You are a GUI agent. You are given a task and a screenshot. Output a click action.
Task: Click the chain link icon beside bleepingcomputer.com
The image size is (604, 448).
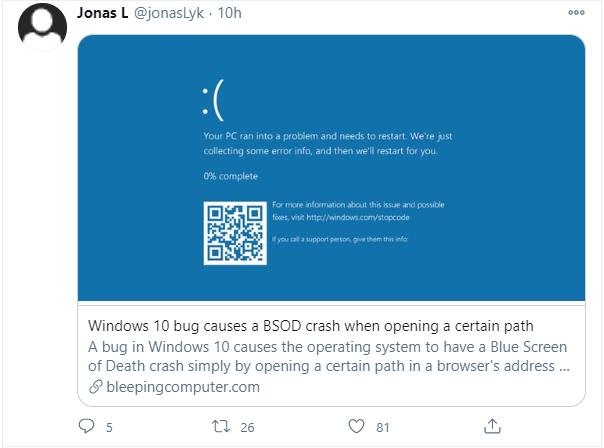[96, 387]
